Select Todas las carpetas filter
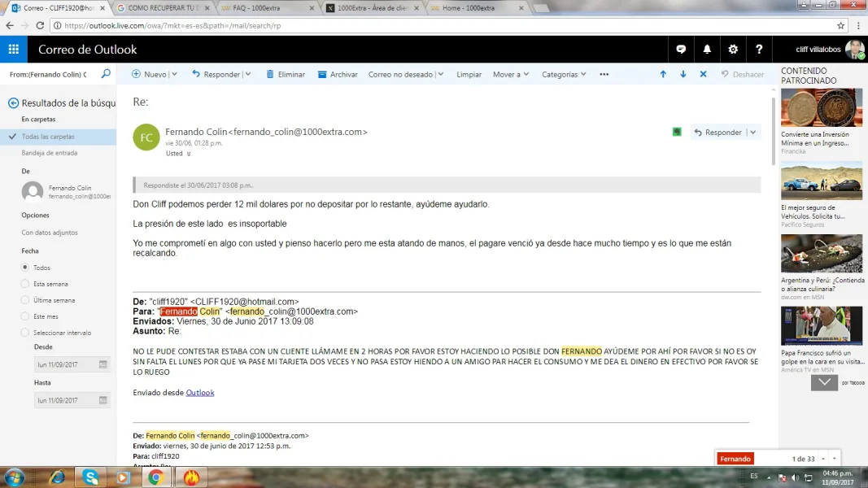Image resolution: width=868 pixels, height=488 pixels. point(58,136)
